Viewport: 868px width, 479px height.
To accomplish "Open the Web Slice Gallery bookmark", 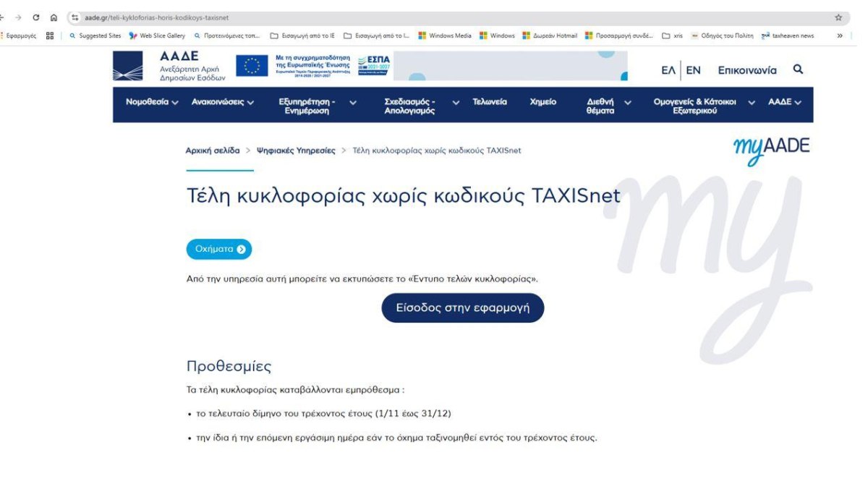I will [159, 35].
